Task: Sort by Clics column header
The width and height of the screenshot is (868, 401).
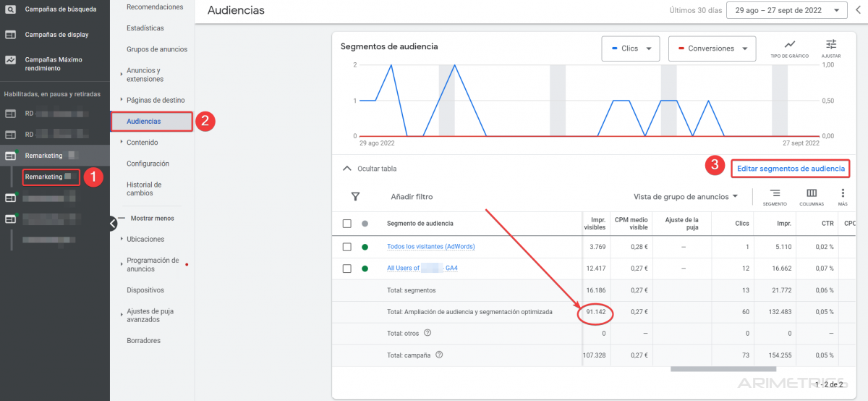Action: 741,224
